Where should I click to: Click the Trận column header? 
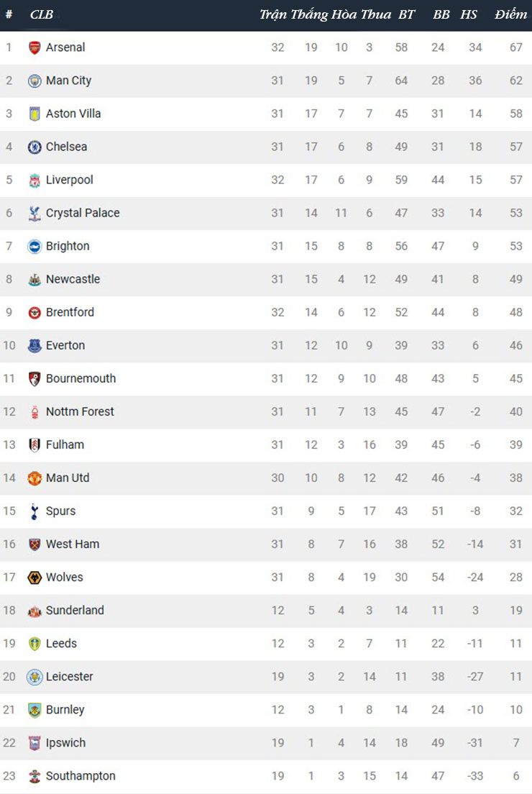273,14
